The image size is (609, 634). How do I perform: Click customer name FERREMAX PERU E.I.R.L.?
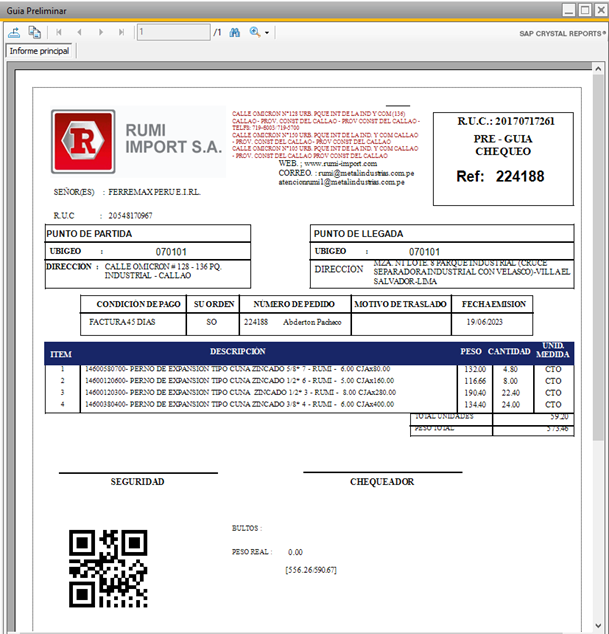pyautogui.click(x=154, y=192)
